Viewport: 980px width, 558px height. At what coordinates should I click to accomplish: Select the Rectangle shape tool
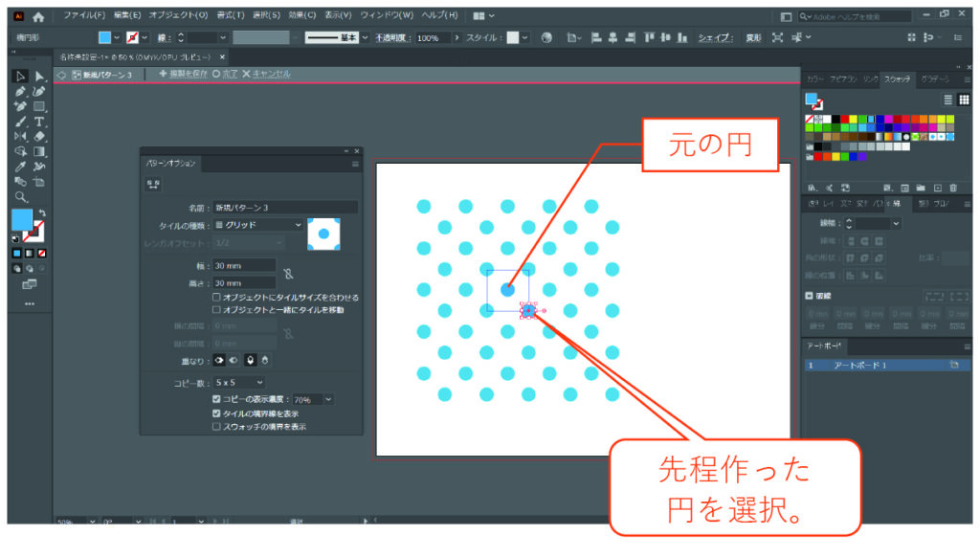pos(39,106)
